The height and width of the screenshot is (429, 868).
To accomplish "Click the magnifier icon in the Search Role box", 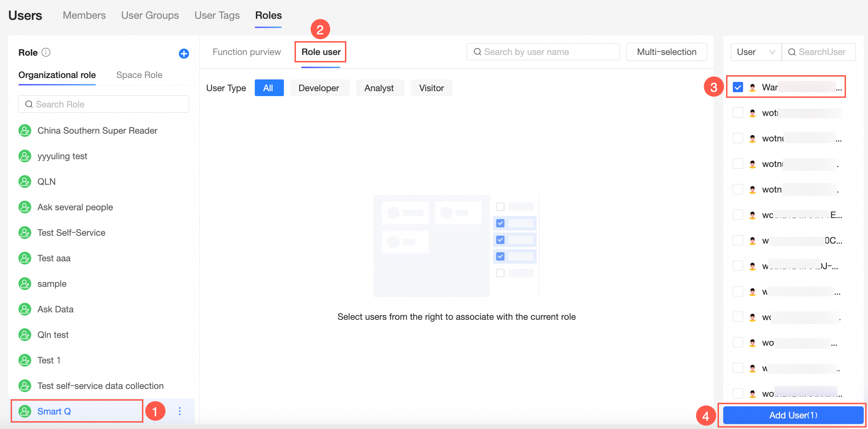I will tap(29, 104).
